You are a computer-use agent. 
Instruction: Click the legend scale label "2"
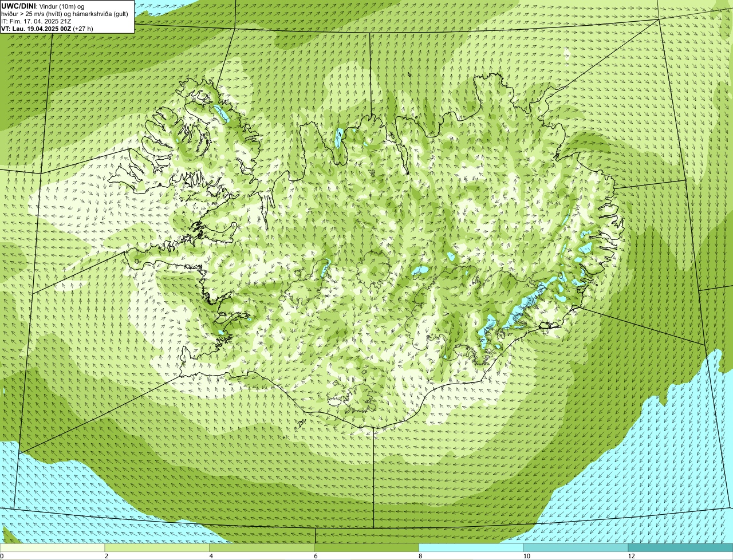[107, 556]
